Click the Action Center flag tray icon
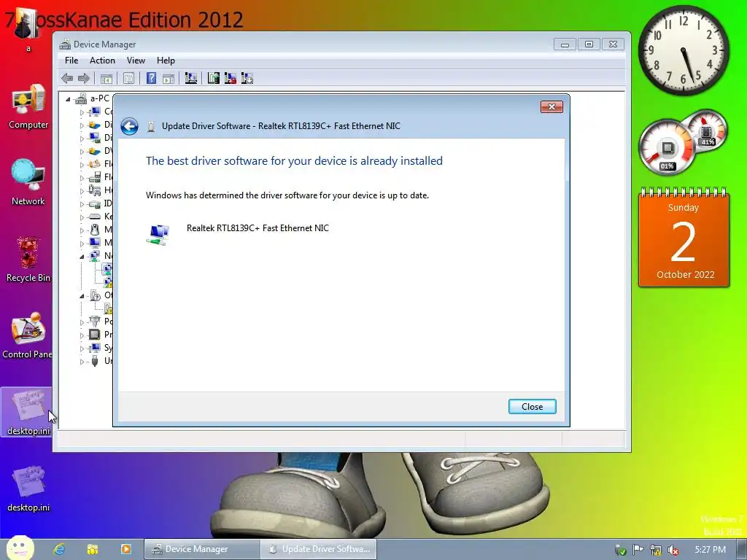Viewport: 747px width, 560px height. coord(638,550)
